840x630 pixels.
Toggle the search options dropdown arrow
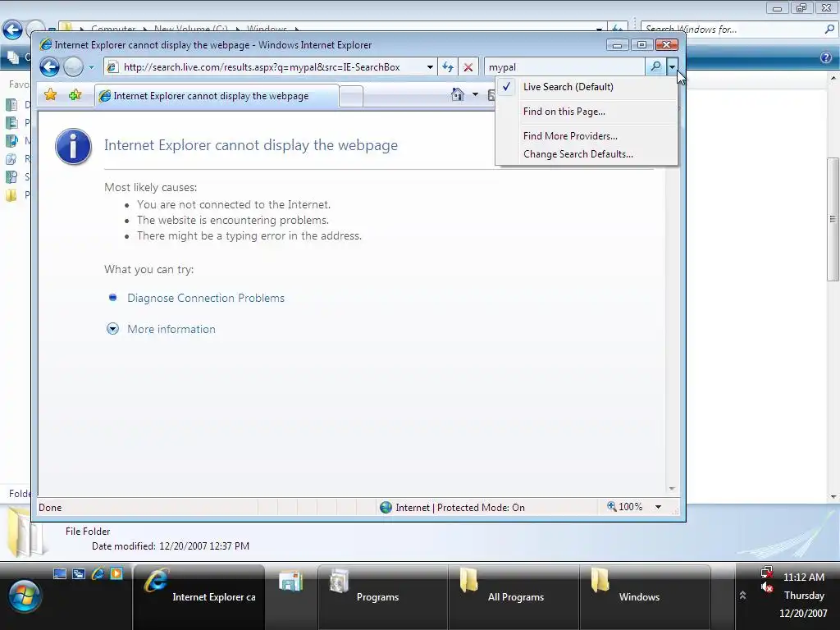[x=672, y=67]
